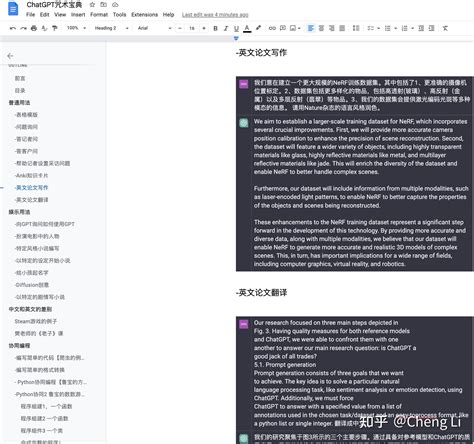Viewport: 474px width, 444px height.
Task: Open the Help menu
Action: point(168,15)
